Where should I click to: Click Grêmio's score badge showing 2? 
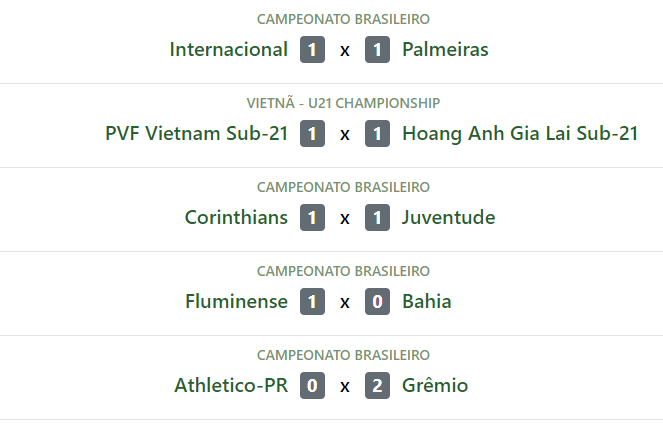point(377,386)
